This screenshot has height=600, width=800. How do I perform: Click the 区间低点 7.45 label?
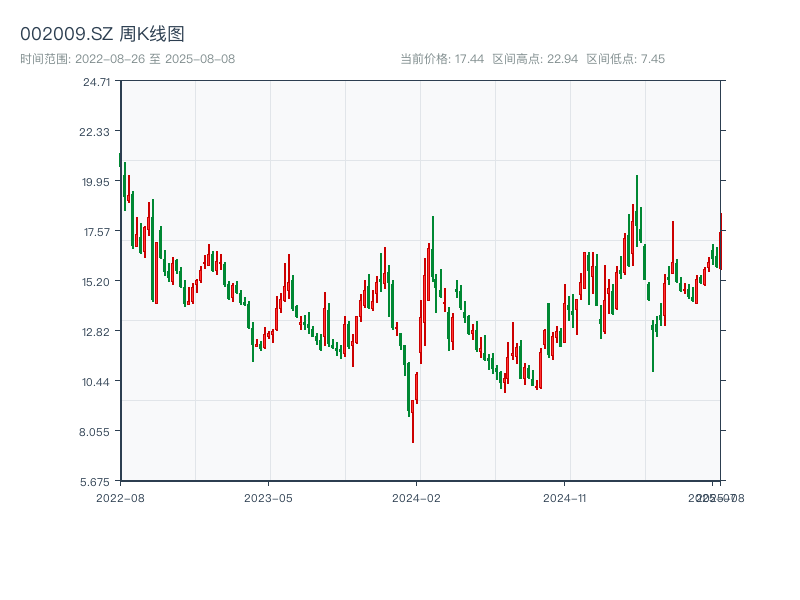click(x=625, y=59)
